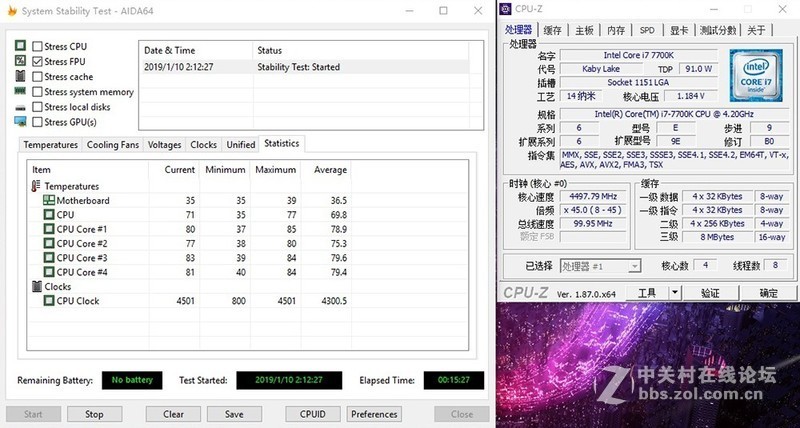This screenshot has width=800, height=428.
Task: Open the Voltages tab
Action: click(x=164, y=145)
